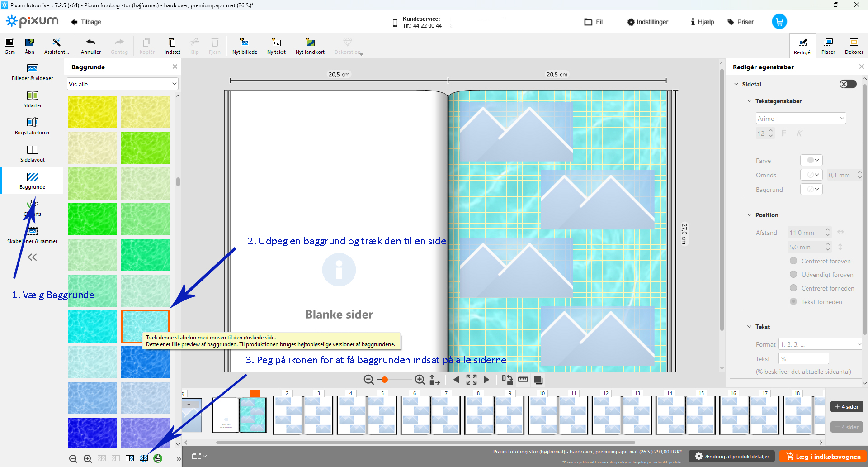Select the Centreret foroven radio option

(793, 261)
